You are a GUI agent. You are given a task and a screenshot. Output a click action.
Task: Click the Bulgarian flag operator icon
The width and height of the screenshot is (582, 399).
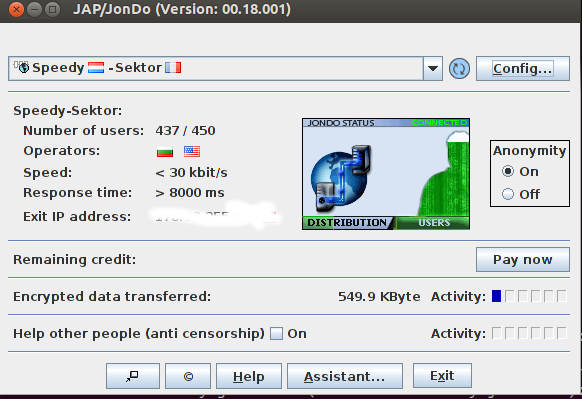(165, 152)
